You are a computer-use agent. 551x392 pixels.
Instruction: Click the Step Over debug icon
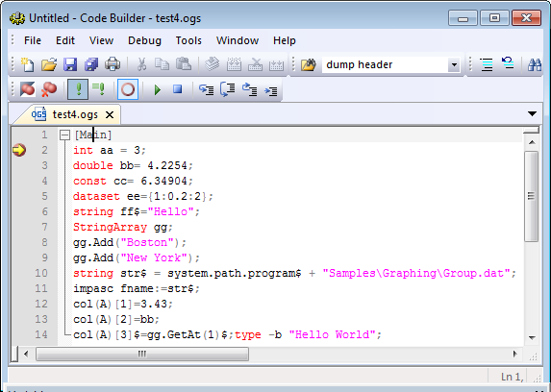[228, 89]
